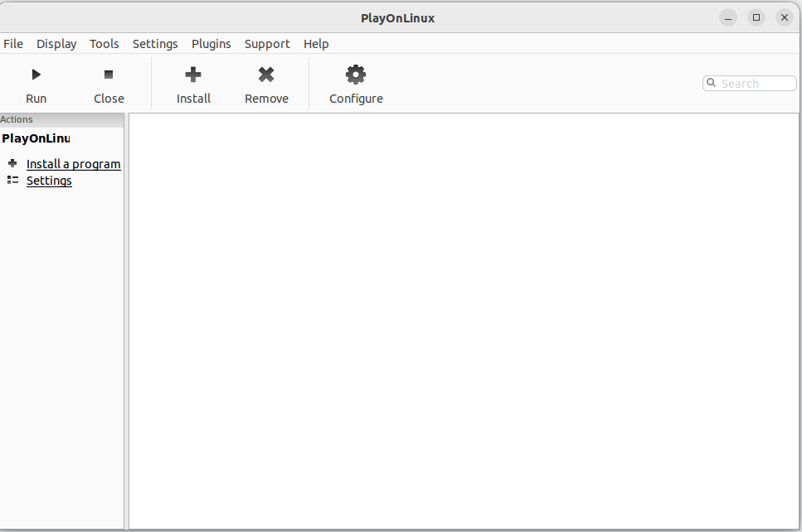This screenshot has height=532, width=802.
Task: Select the Run toolbar icon
Action: tap(36, 74)
